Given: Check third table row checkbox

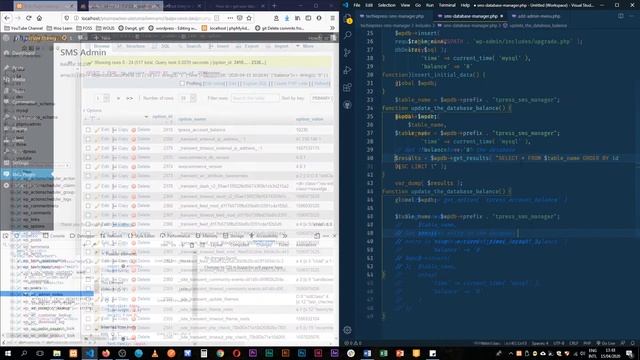Looking at the screenshot, I should (88, 148).
